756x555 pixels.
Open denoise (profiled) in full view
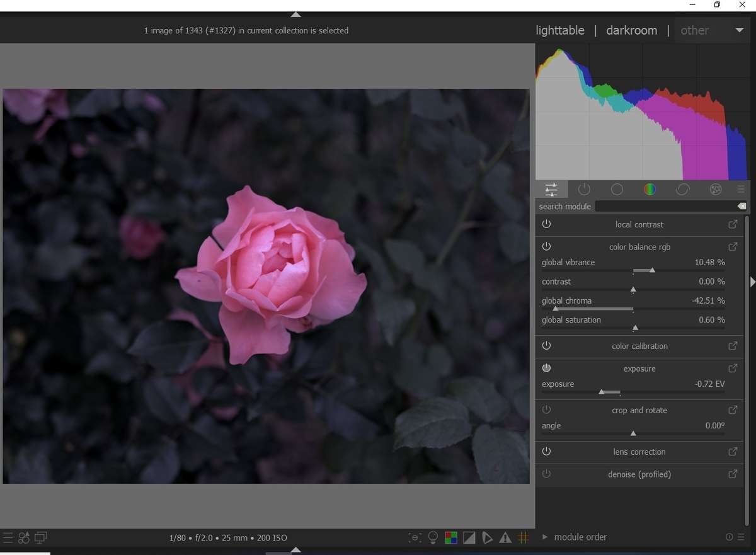click(x=733, y=474)
